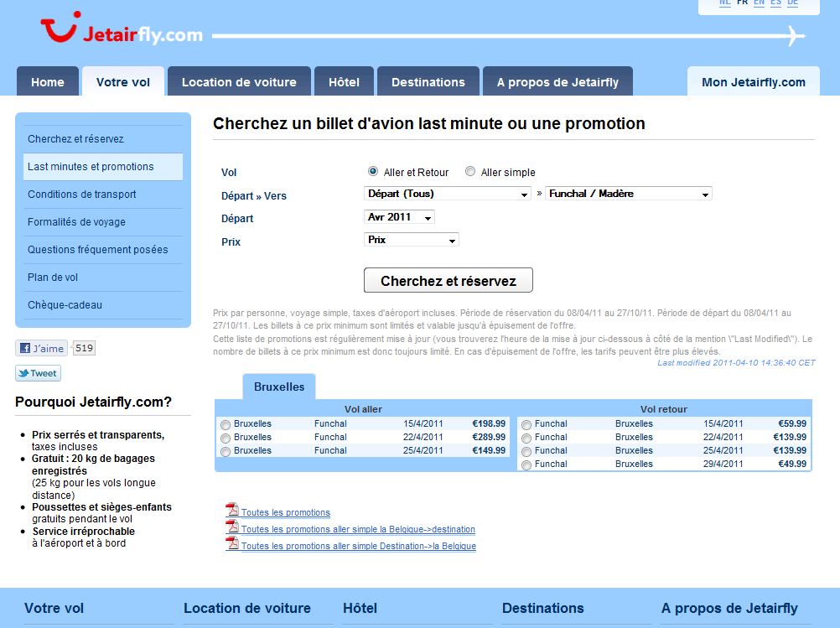The image size is (840, 628).
Task: Open the Départ (Tous) dropdown
Action: (448, 194)
